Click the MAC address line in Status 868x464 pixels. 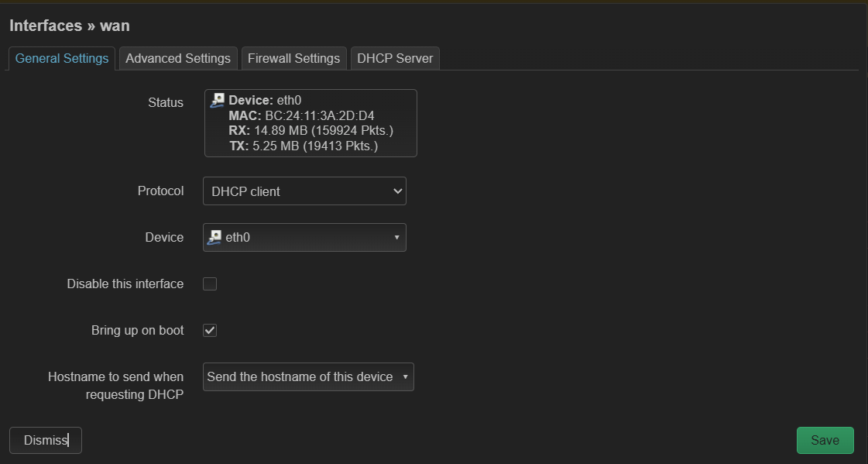301,115
